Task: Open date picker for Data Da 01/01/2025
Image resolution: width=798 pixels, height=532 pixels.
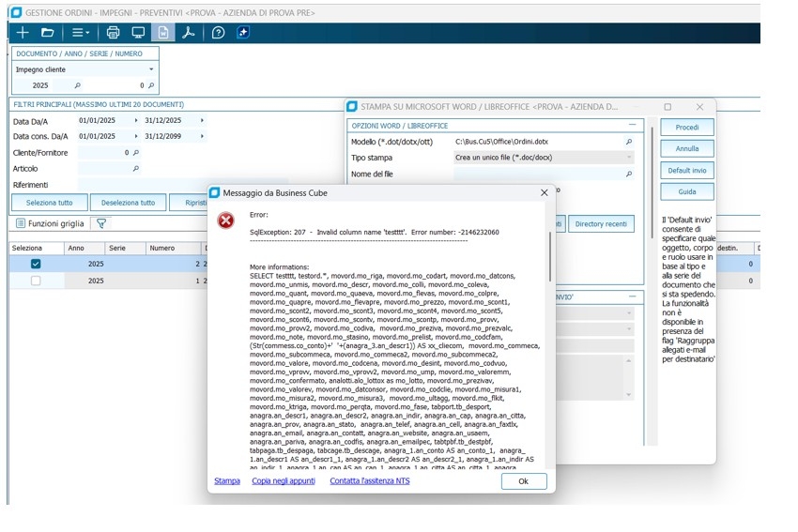Action: tap(136, 120)
